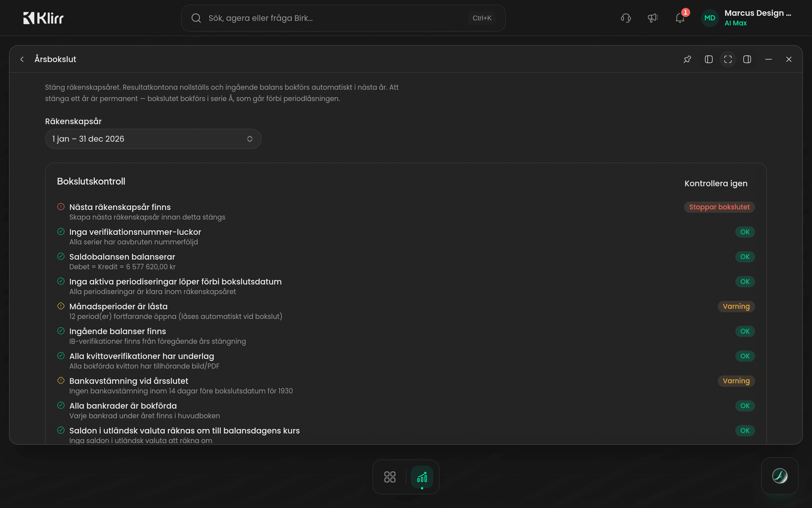Screen dimensions: 812x508
Task: Click the Klirr logo
Action: coord(43,18)
